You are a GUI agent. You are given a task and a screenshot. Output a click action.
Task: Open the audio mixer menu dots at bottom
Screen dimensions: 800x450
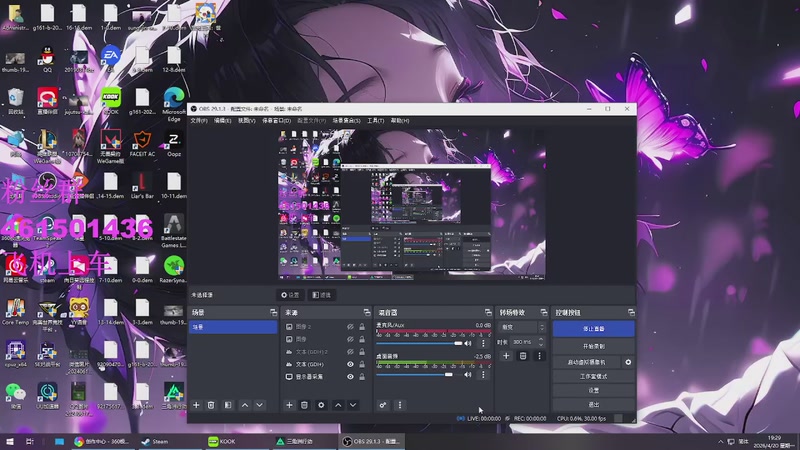click(x=399, y=405)
